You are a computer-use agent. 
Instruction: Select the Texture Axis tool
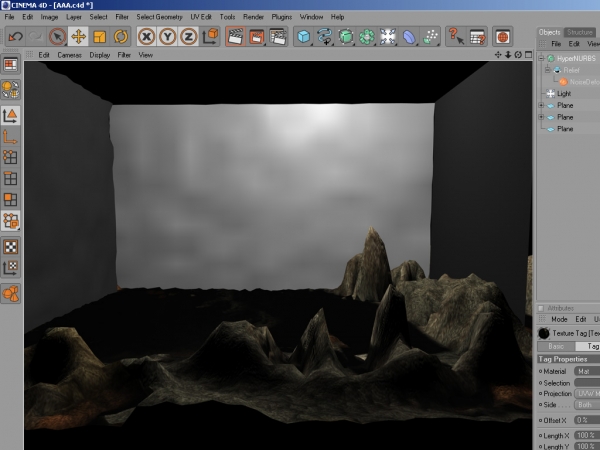(10, 267)
